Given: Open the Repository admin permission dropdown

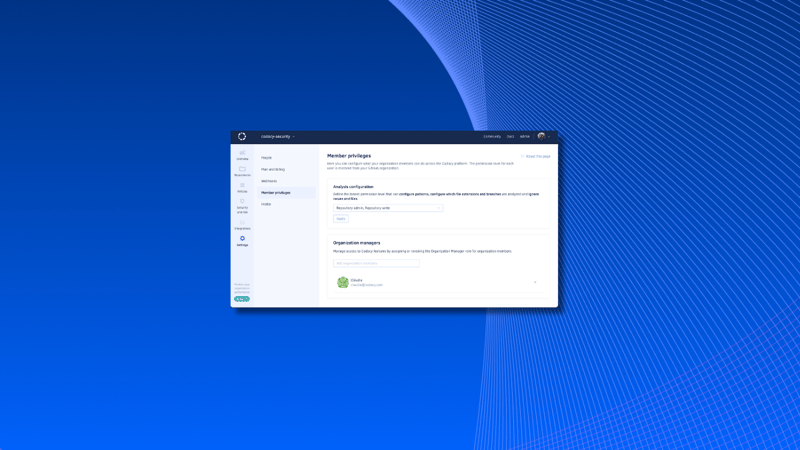Looking at the screenshot, I should pyautogui.click(x=387, y=208).
